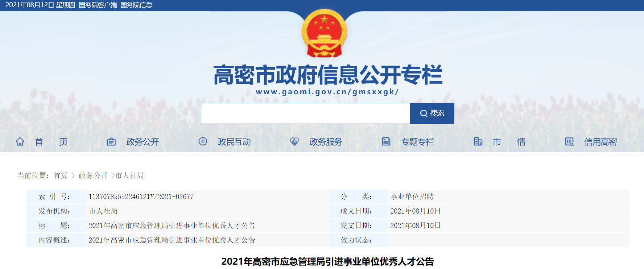The height and width of the screenshot is (269, 644).
Task: Open the 专题专栏 navigation menu item
Action: 418,142
